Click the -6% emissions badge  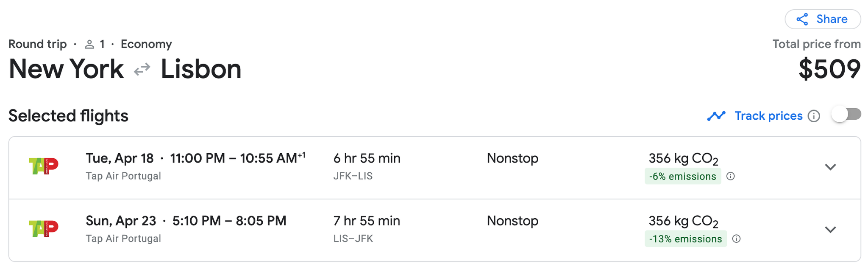(682, 176)
